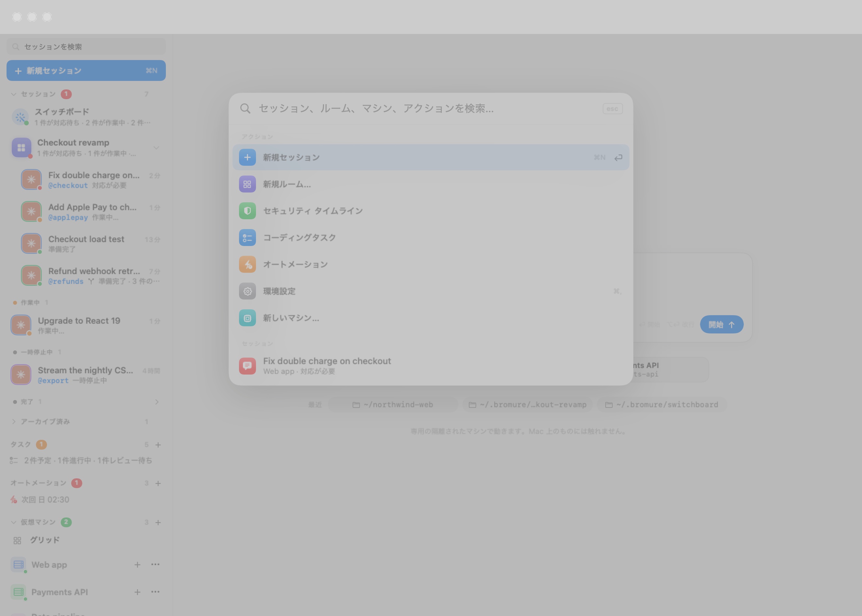Click the plus next to Web app
Viewport: 862px width, 616px height.
[x=137, y=565]
